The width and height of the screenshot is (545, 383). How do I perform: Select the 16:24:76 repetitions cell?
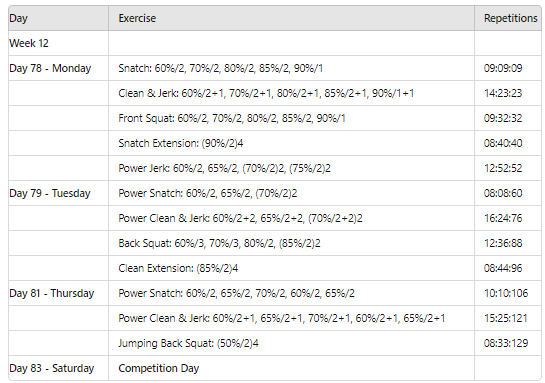pyautogui.click(x=508, y=218)
